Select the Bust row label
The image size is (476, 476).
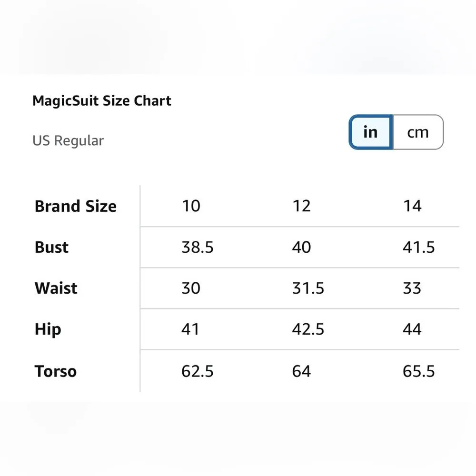tap(51, 248)
